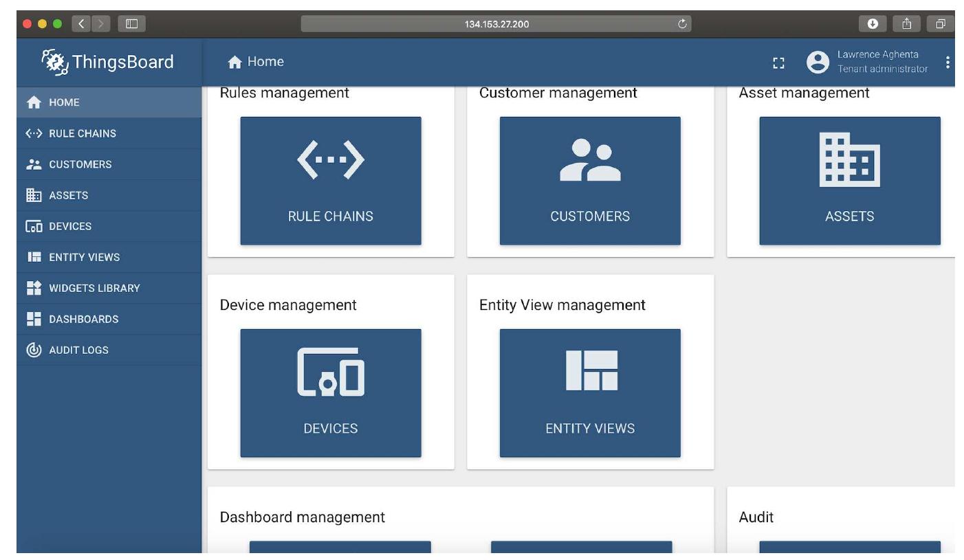964x560 pixels.
Task: Click the Home breadcrumb in header
Action: point(256,62)
